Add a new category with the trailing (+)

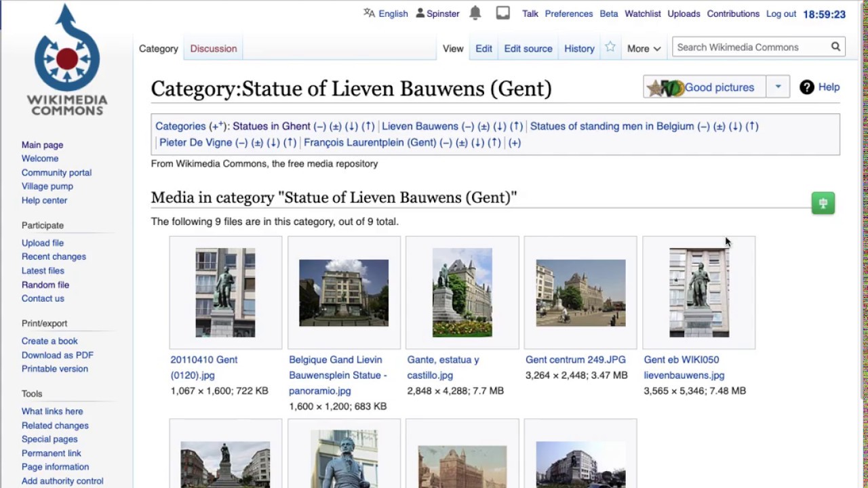tap(515, 142)
